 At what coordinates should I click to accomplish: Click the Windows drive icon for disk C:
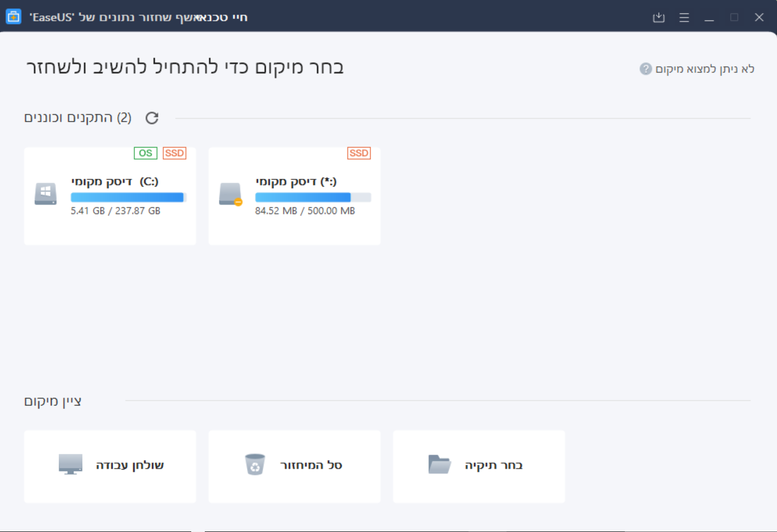click(46, 194)
